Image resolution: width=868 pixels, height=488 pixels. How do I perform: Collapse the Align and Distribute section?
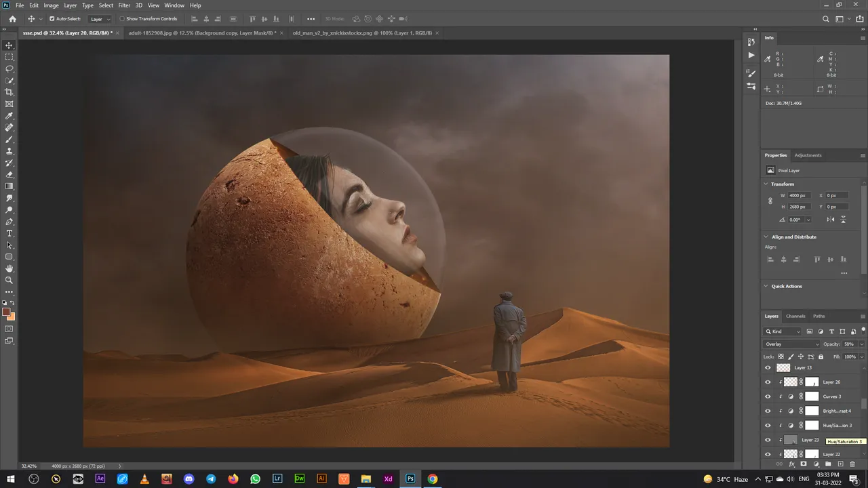[766, 237]
